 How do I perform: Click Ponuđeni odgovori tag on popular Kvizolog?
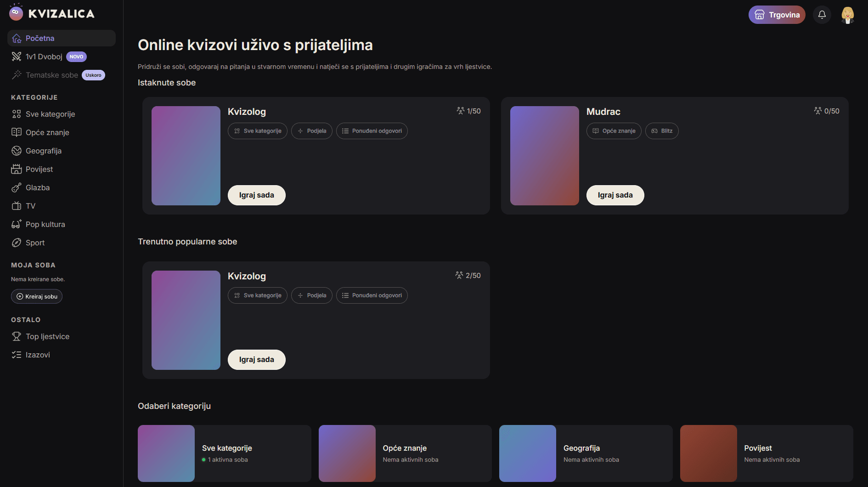pyautogui.click(x=372, y=295)
